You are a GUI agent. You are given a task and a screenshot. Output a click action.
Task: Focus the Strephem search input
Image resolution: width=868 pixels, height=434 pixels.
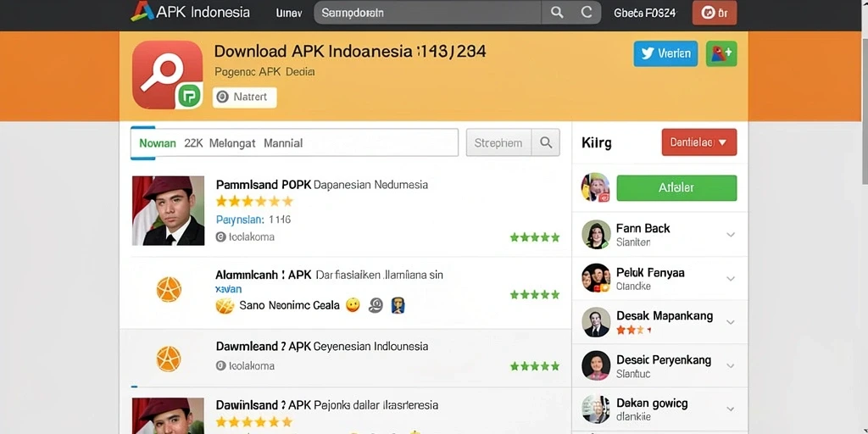click(498, 142)
